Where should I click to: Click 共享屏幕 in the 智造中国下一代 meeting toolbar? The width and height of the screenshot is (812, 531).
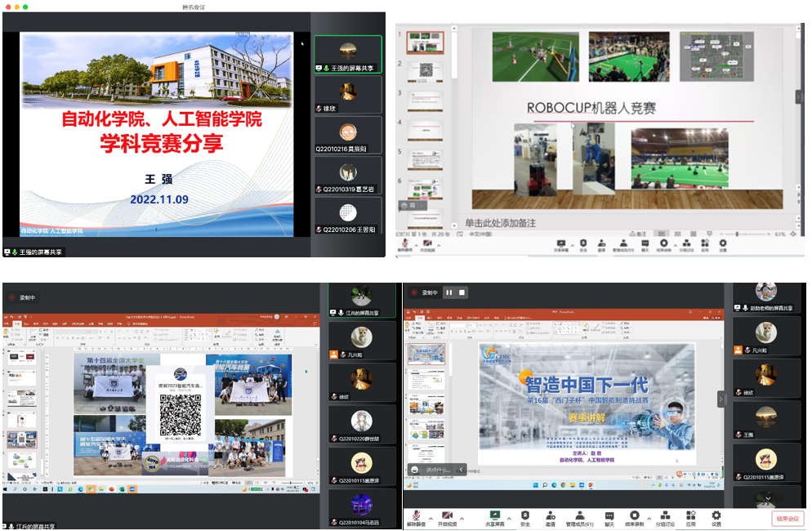pyautogui.click(x=494, y=519)
